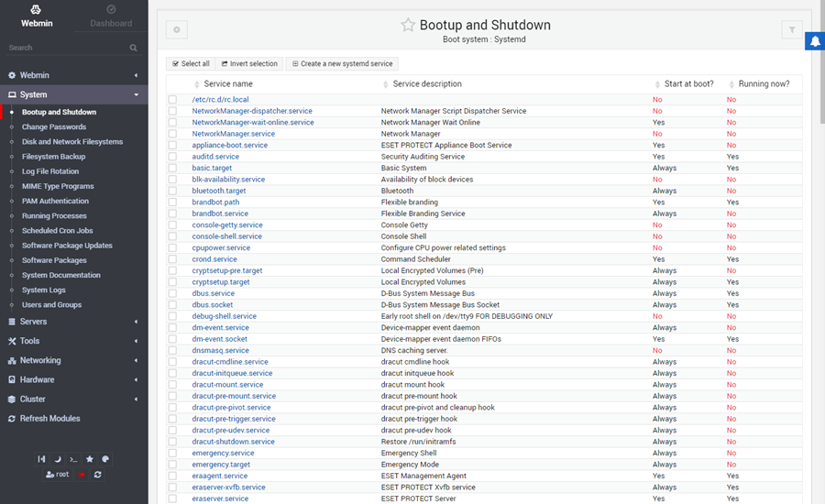Open the dracut-shutdown.service link

233,442
